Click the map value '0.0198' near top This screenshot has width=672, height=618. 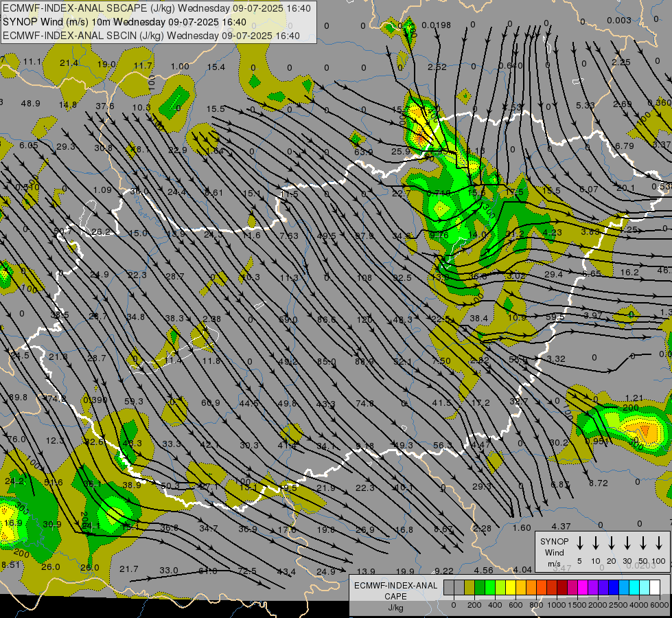[x=437, y=25]
